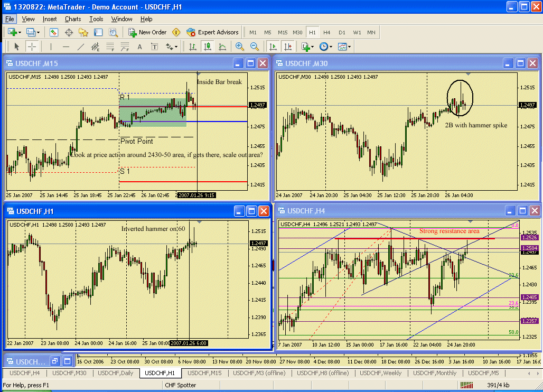Screen dimensions: 543x392
Task: Switch to the USDCHF,Daily tab
Action: (115, 373)
